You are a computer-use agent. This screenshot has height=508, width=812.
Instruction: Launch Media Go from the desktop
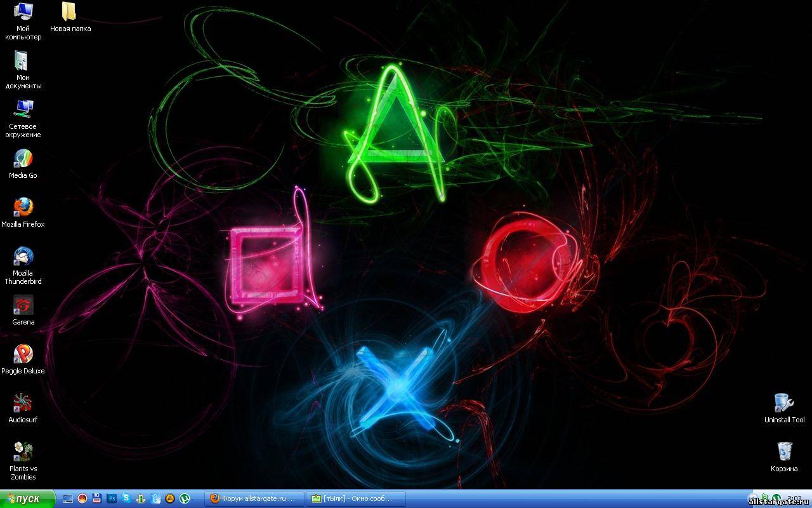coord(23,159)
